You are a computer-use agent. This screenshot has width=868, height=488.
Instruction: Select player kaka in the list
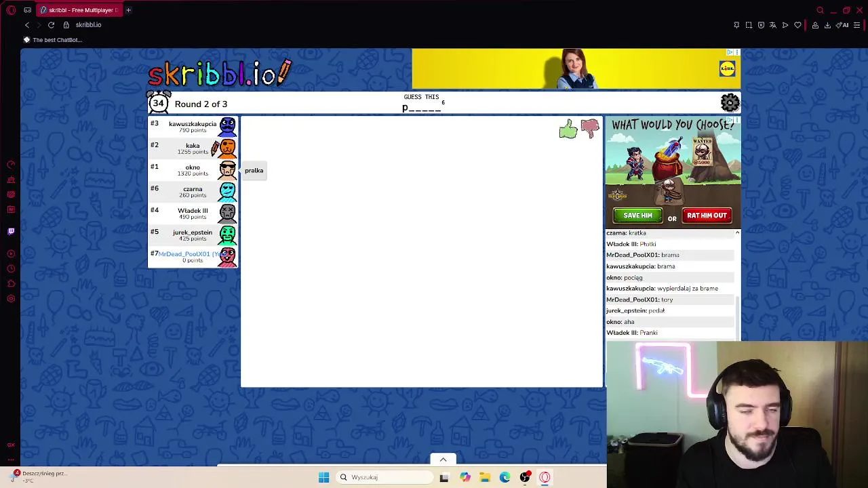coord(193,148)
